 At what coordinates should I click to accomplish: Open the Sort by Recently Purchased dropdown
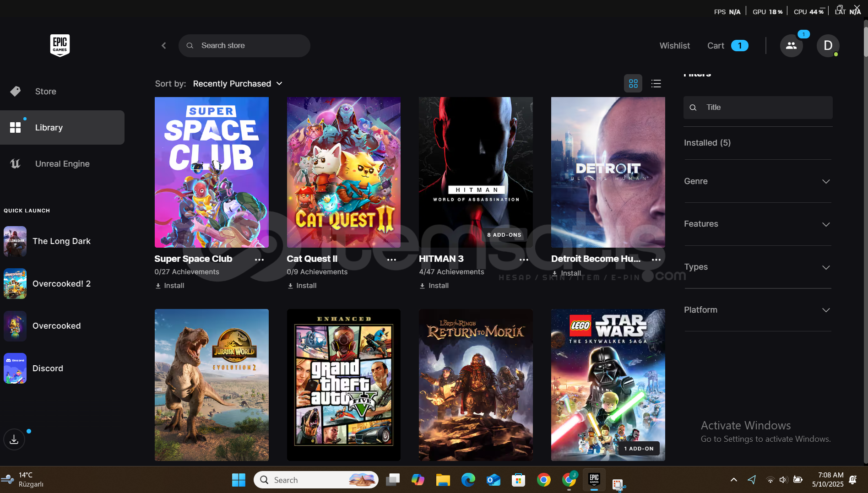238,84
